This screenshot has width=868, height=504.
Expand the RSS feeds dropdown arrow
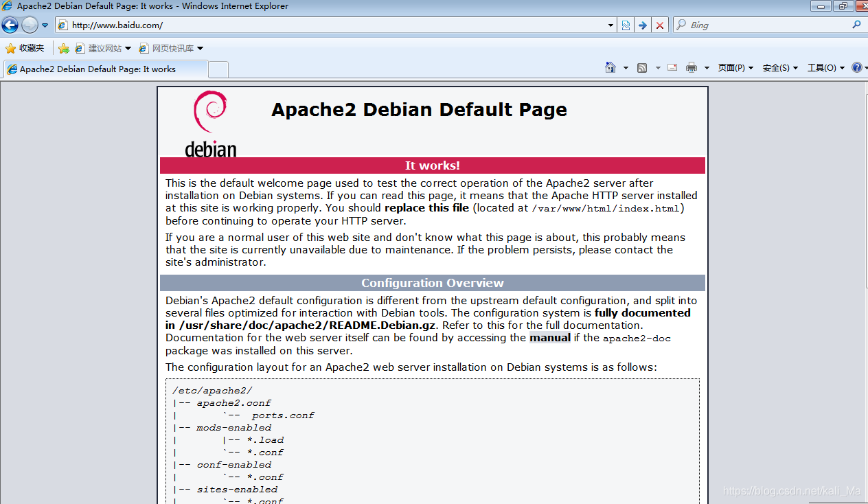coord(658,68)
